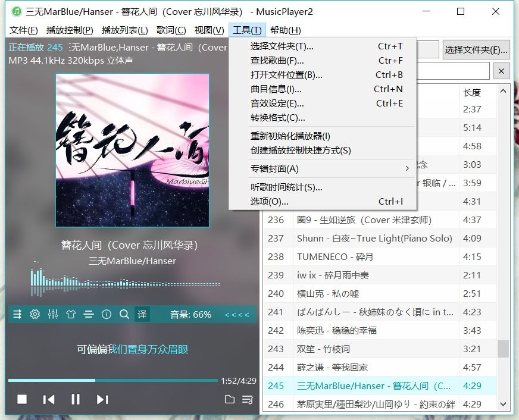
Task: Click the album cover artwork
Action: point(132,150)
